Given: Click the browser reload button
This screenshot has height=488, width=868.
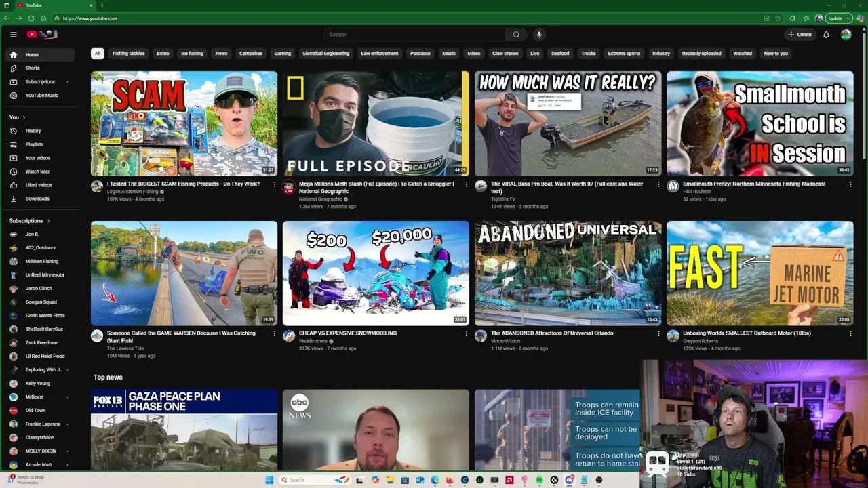Looking at the screenshot, I should [x=31, y=18].
